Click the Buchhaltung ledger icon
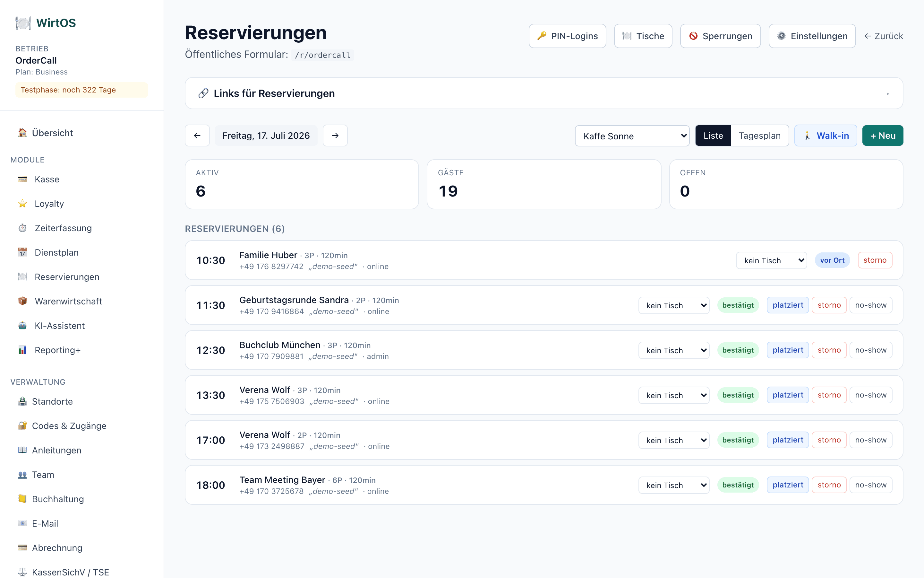This screenshot has width=924, height=578. [x=22, y=498]
